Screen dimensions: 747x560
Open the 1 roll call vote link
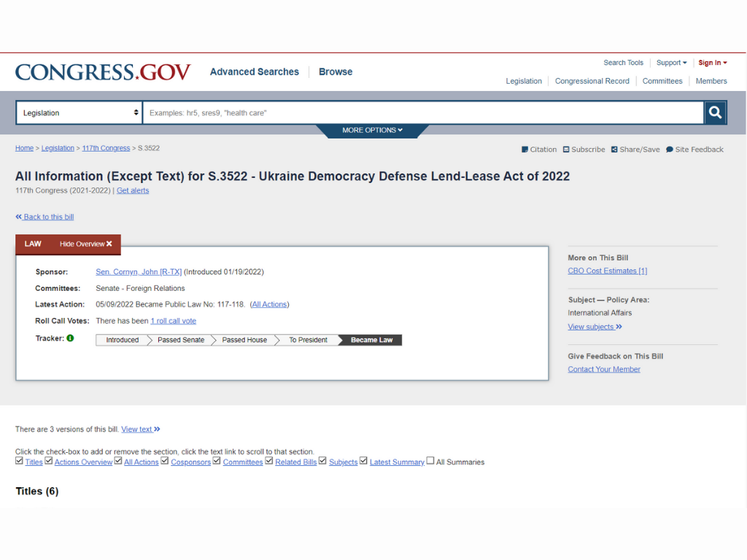tap(174, 321)
